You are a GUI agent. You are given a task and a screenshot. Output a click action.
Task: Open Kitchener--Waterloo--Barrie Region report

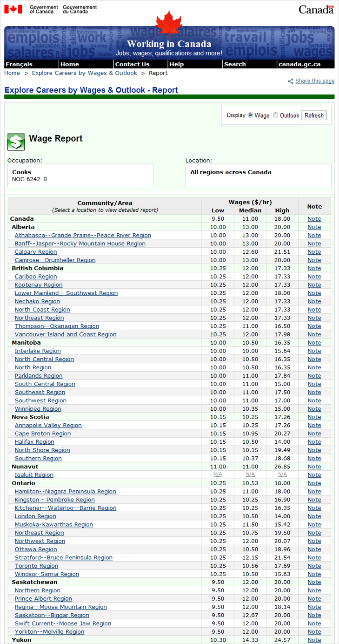pos(66,508)
